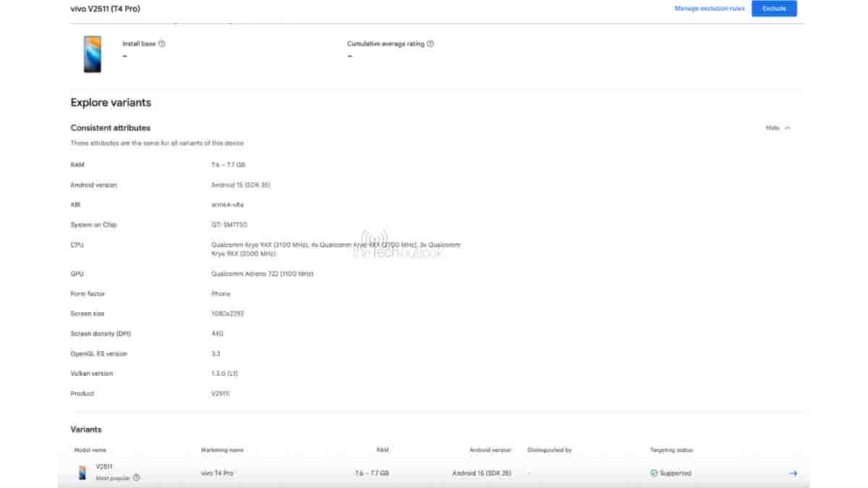This screenshot has width=868, height=488.
Task: Click the RAM column header in Variants
Action: (382, 450)
